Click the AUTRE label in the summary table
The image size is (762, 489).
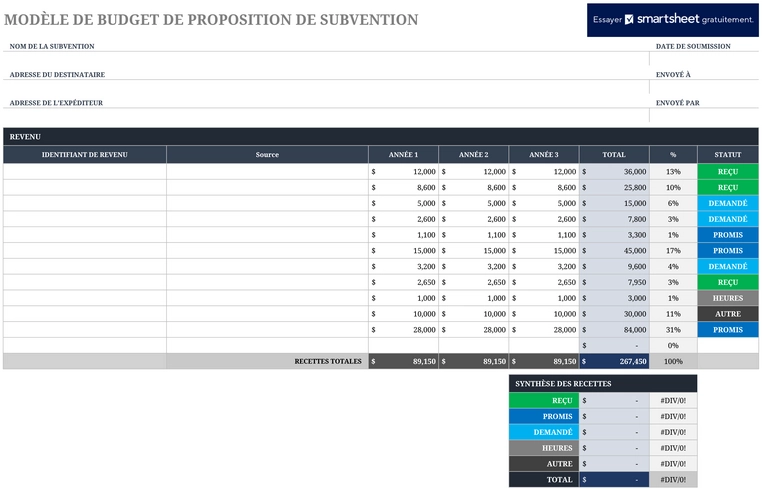point(544,464)
